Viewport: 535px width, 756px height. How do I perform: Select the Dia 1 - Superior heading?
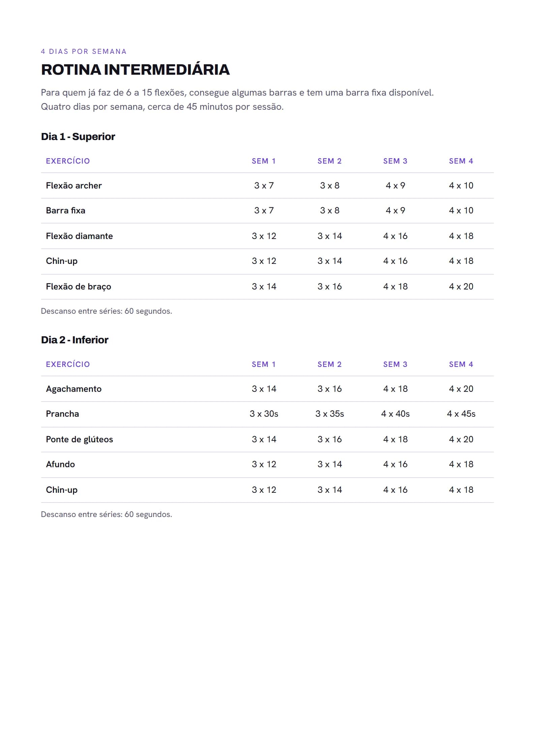(x=78, y=136)
